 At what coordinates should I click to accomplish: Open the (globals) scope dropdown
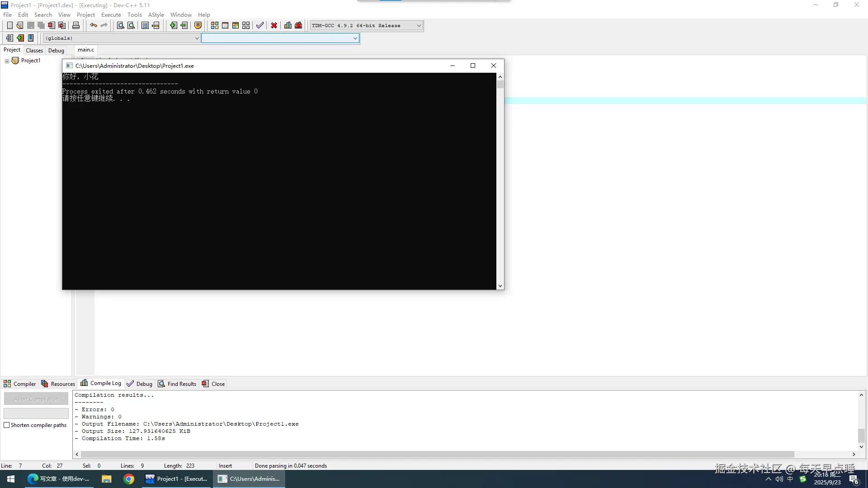(x=197, y=38)
